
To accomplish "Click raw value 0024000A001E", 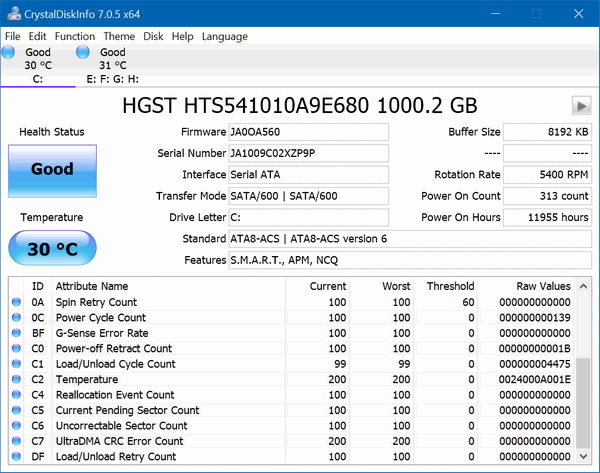I will coord(534,380).
